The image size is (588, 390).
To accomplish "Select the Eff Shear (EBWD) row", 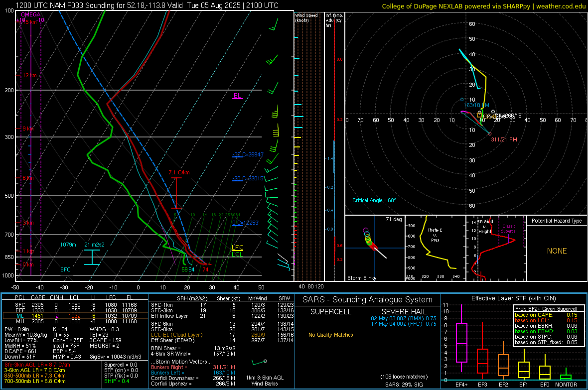I will coord(222,341).
